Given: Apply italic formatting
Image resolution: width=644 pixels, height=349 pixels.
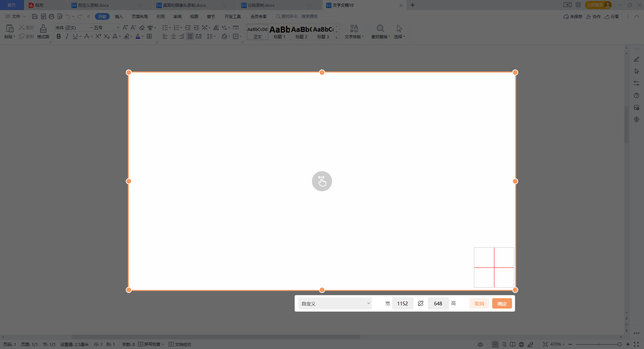Looking at the screenshot, I should pyautogui.click(x=67, y=36).
